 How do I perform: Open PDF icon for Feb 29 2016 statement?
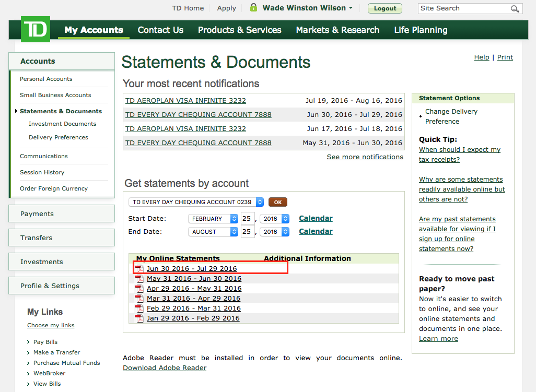(139, 308)
